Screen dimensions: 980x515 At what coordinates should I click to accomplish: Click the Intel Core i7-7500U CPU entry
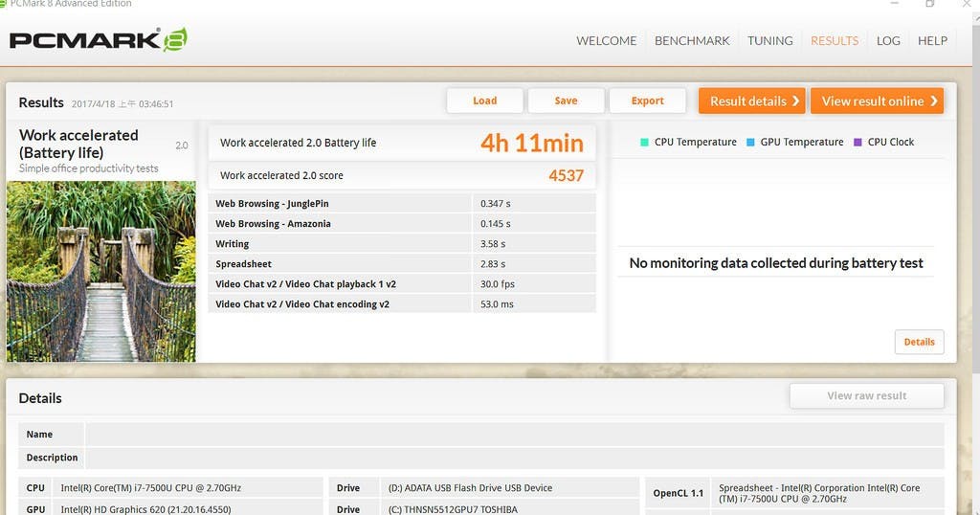(150, 488)
